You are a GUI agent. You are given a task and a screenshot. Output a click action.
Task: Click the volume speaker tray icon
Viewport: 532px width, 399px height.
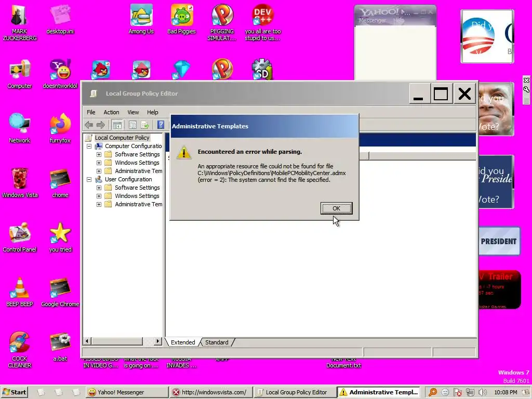[482, 392]
